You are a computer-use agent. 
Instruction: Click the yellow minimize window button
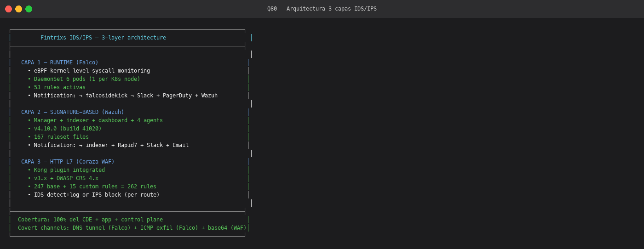[18, 9]
